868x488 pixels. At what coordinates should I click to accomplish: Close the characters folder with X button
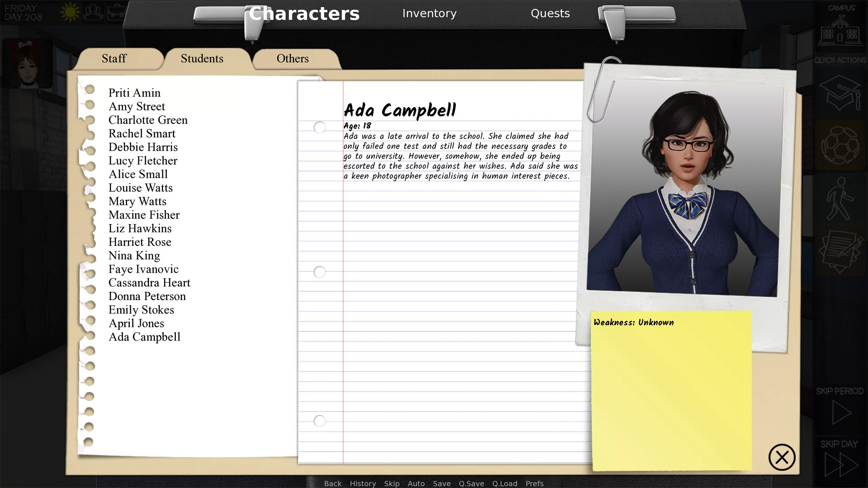tap(782, 457)
